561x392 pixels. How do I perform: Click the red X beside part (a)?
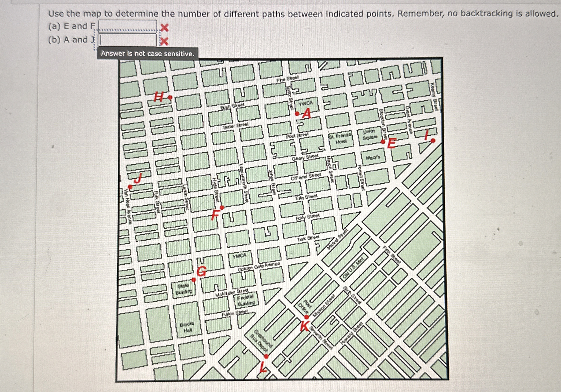coord(164,28)
